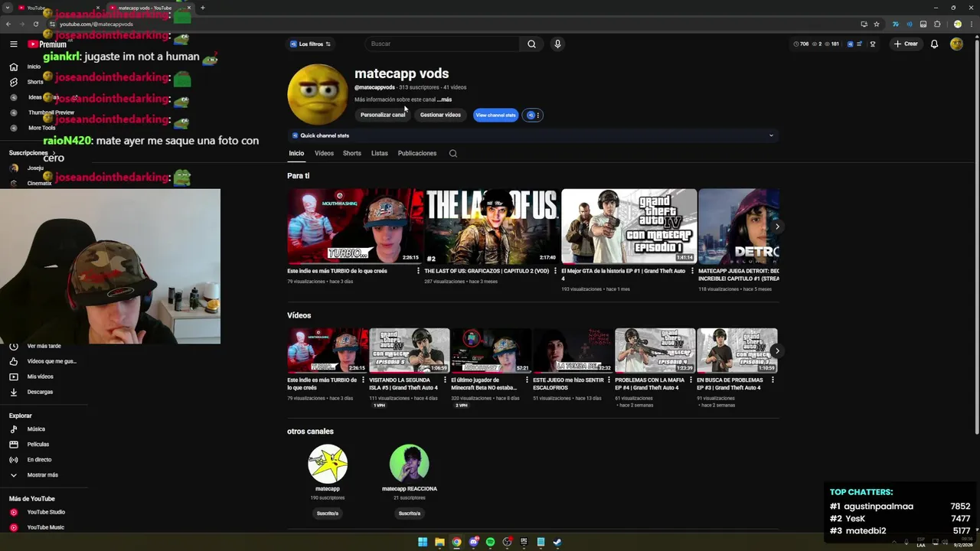Click Personalizar canal button
The image size is (980, 551).
pyautogui.click(x=383, y=115)
